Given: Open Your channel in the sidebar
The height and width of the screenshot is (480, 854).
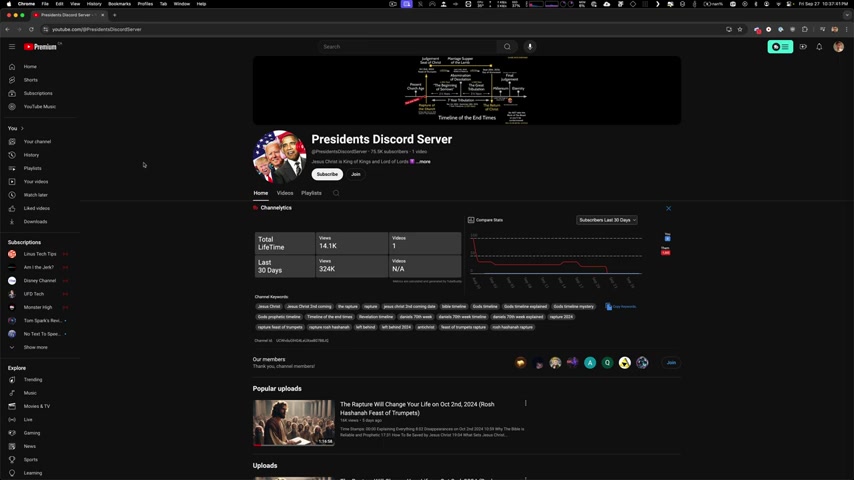Looking at the screenshot, I should pos(37,142).
